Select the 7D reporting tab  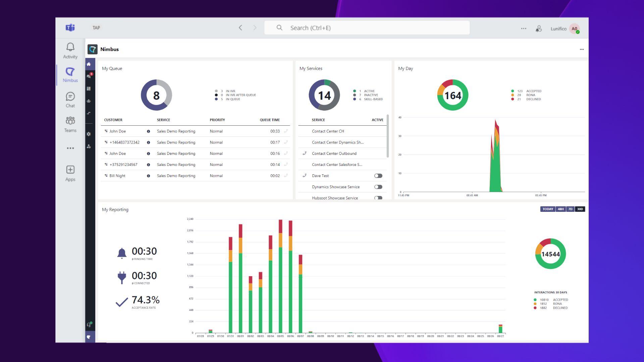coord(570,209)
